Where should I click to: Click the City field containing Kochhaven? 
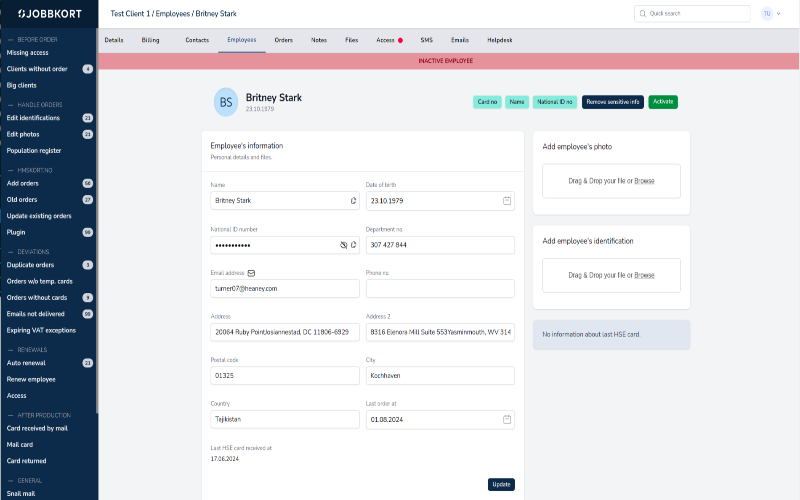(440, 376)
